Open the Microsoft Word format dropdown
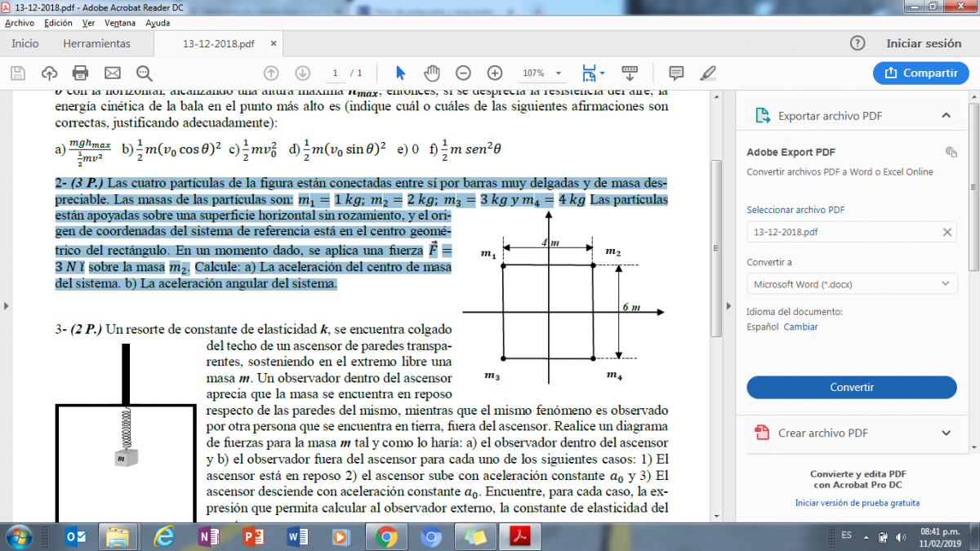 [x=852, y=284]
